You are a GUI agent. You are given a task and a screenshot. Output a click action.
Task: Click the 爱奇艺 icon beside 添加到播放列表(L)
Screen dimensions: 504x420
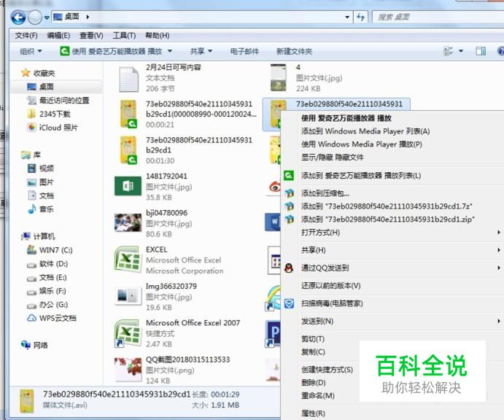click(289, 176)
